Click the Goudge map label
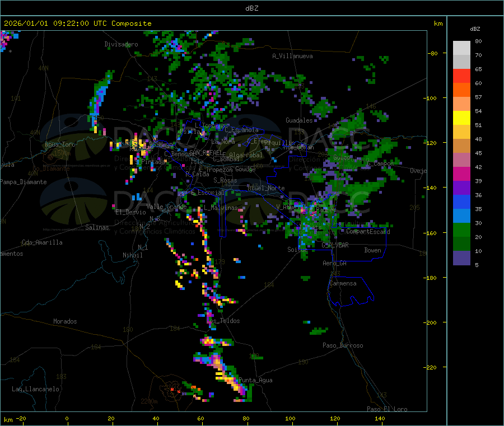 (245, 169)
